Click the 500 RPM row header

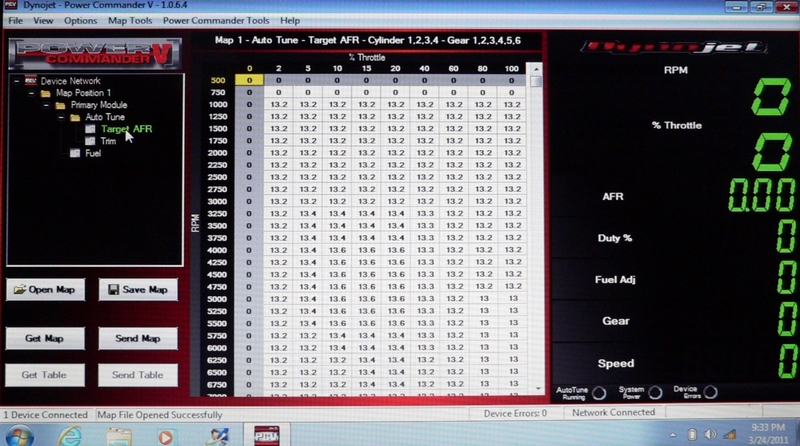[218, 80]
